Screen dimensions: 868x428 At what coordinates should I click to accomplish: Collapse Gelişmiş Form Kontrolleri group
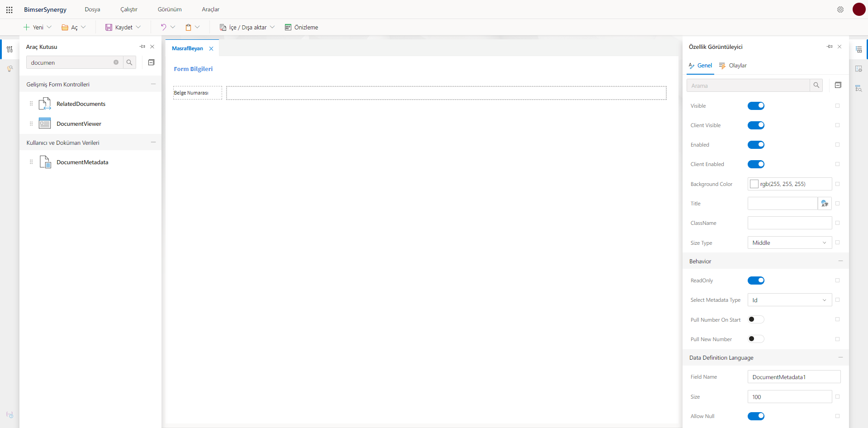[x=153, y=84]
